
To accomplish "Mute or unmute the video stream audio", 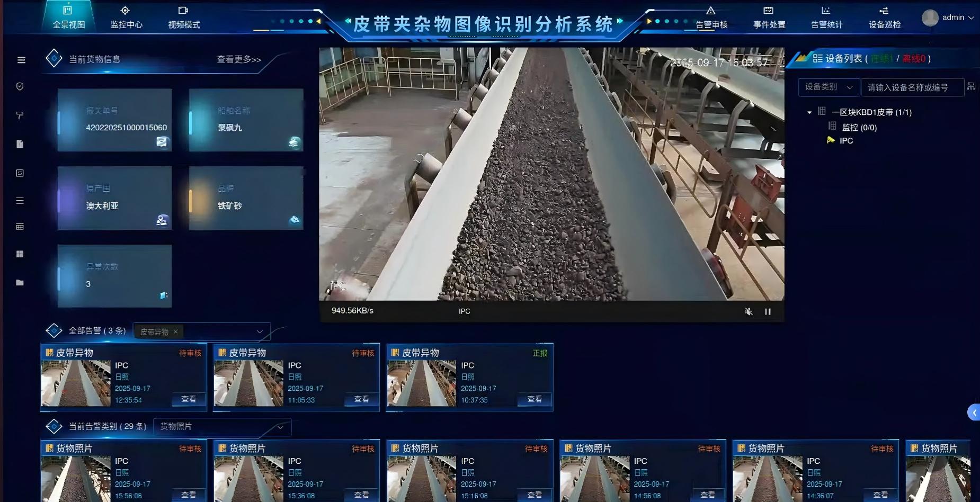I will point(749,311).
